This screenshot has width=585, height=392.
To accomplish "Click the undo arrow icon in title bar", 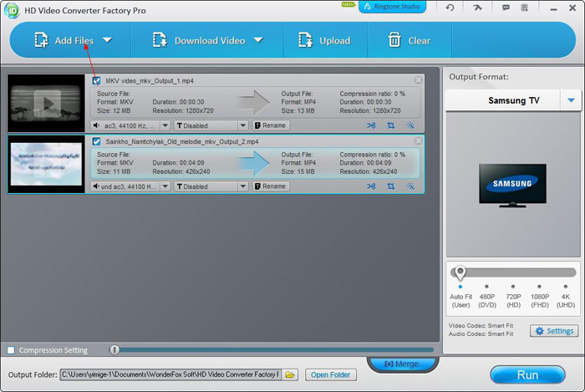I will coord(450,8).
